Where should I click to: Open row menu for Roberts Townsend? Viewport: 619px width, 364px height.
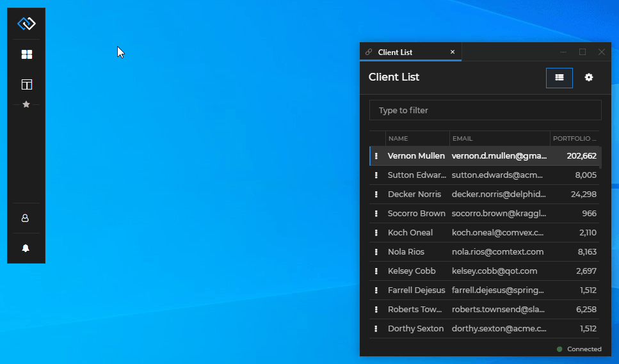376,310
